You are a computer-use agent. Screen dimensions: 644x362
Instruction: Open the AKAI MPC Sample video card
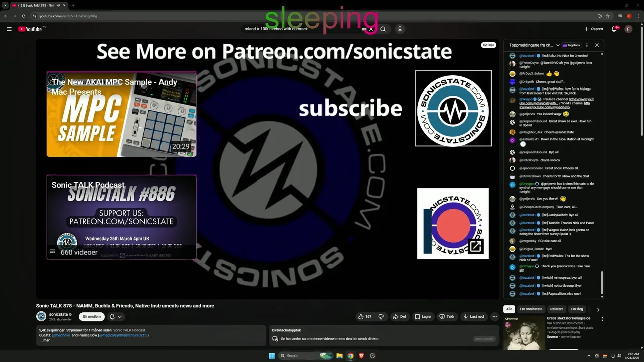point(121,115)
